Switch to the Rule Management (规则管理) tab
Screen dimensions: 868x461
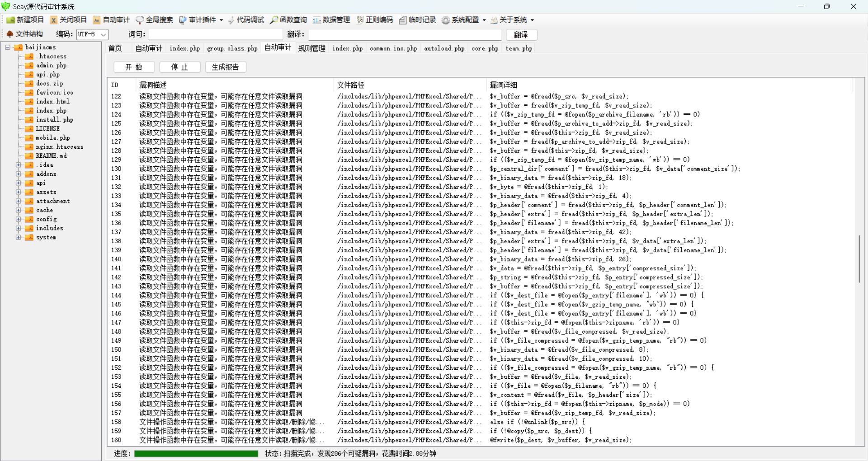pos(311,48)
